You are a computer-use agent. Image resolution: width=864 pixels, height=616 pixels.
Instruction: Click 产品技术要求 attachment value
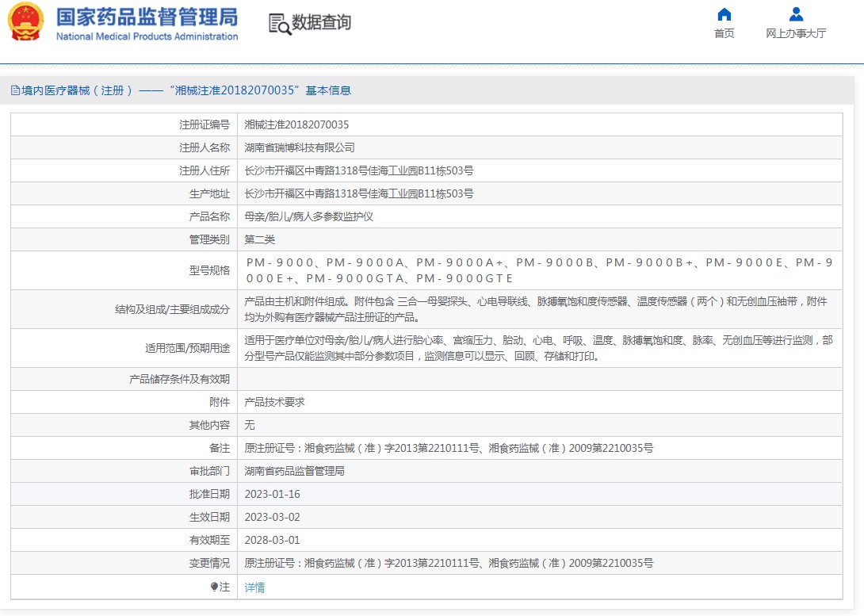(x=274, y=402)
